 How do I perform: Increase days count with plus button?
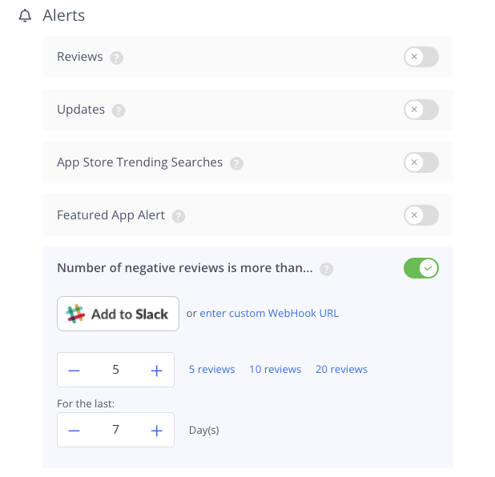coord(157,430)
